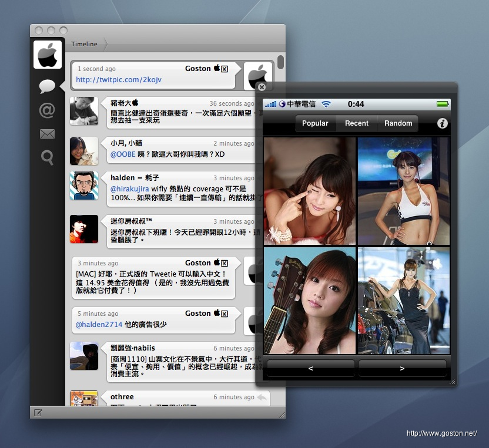Click 小月, 小貓's avatar with the cat
489x448 pixels.
(84, 151)
